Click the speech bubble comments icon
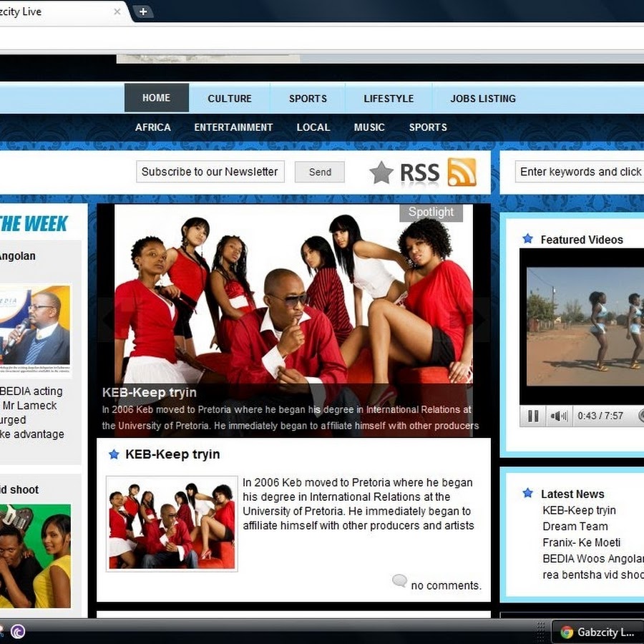Viewport: 644px width, 644px height. pyautogui.click(x=399, y=581)
